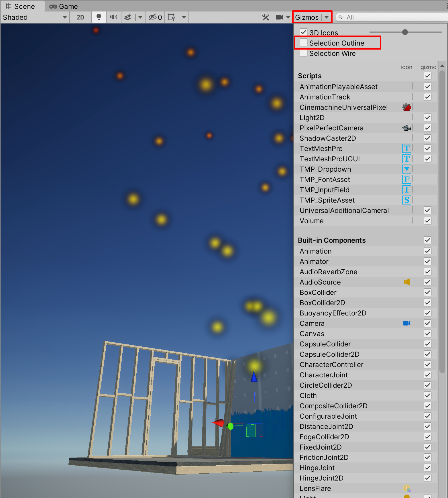The height and width of the screenshot is (498, 448).
Task: Click the DistanceJoint2D label
Action: 326,427
